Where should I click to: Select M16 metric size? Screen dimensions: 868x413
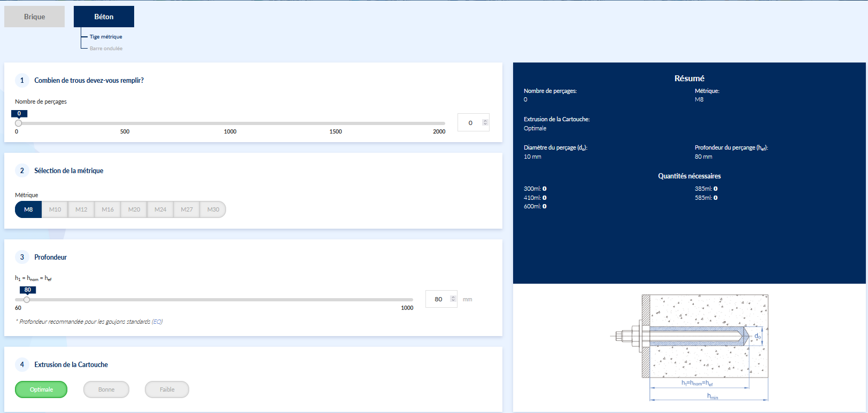107,209
